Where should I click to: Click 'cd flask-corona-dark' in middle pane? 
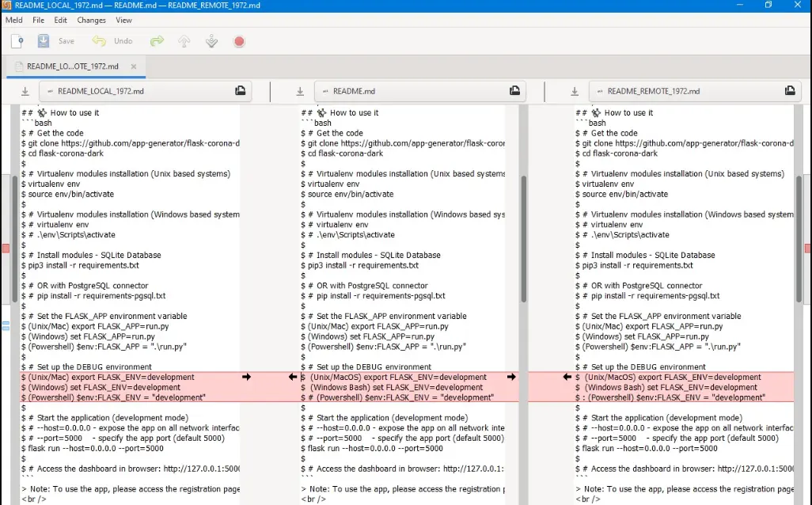pyautogui.click(x=345, y=154)
